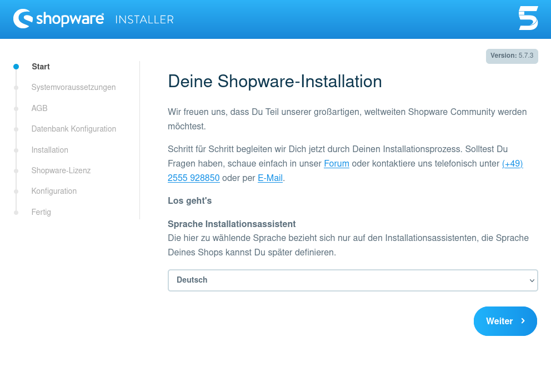Open the installer language dropdown showing Deutsch
The width and height of the screenshot is (551, 392).
click(x=353, y=280)
